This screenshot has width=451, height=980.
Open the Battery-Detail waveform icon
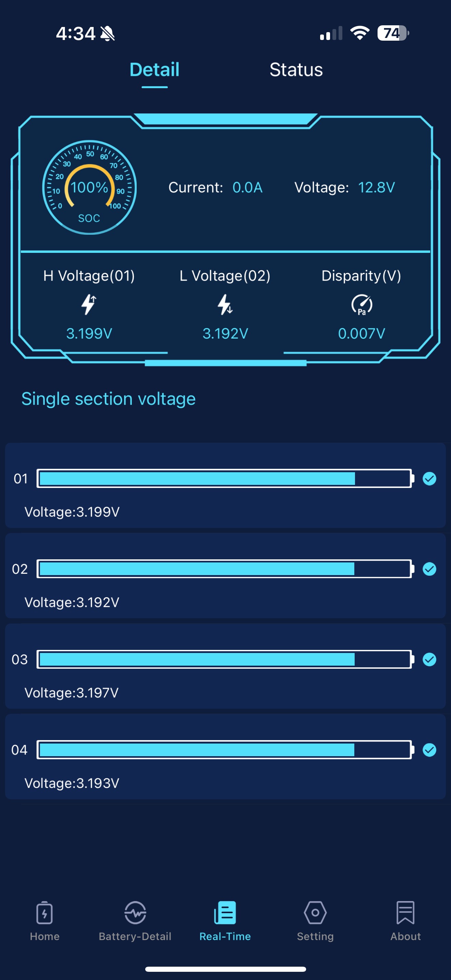135,913
